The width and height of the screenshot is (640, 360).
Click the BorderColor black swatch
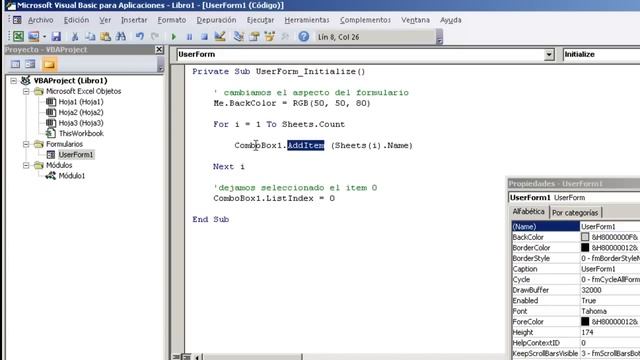click(x=585, y=248)
